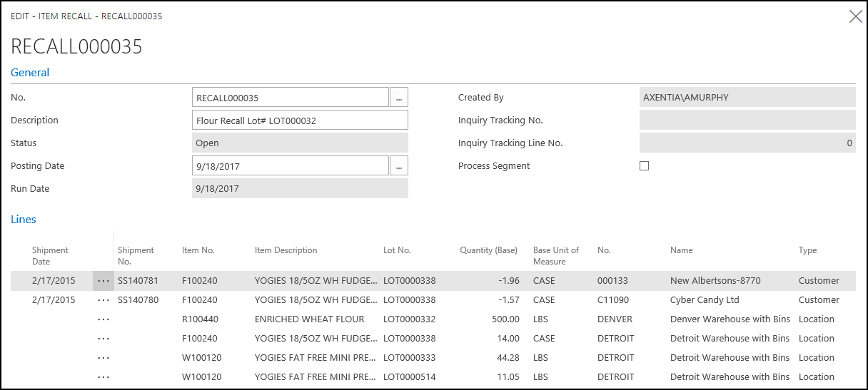
Task: Open row menu for shipment SS140780
Action: coord(104,300)
